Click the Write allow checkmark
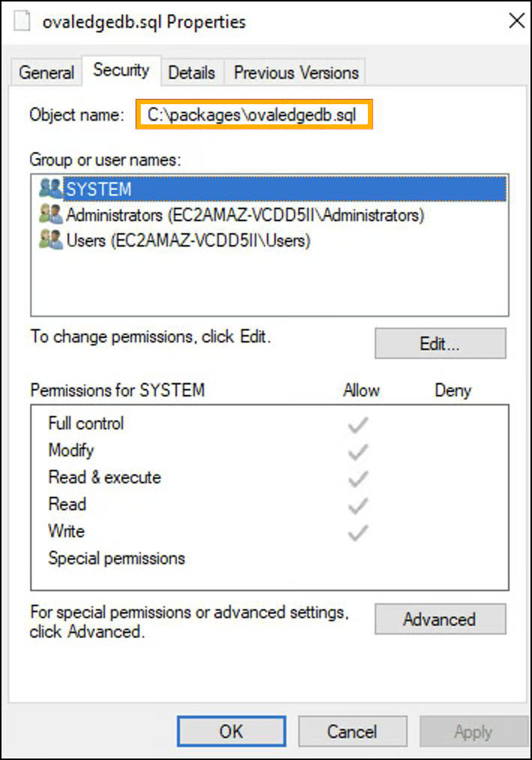The image size is (532, 760). 358,533
